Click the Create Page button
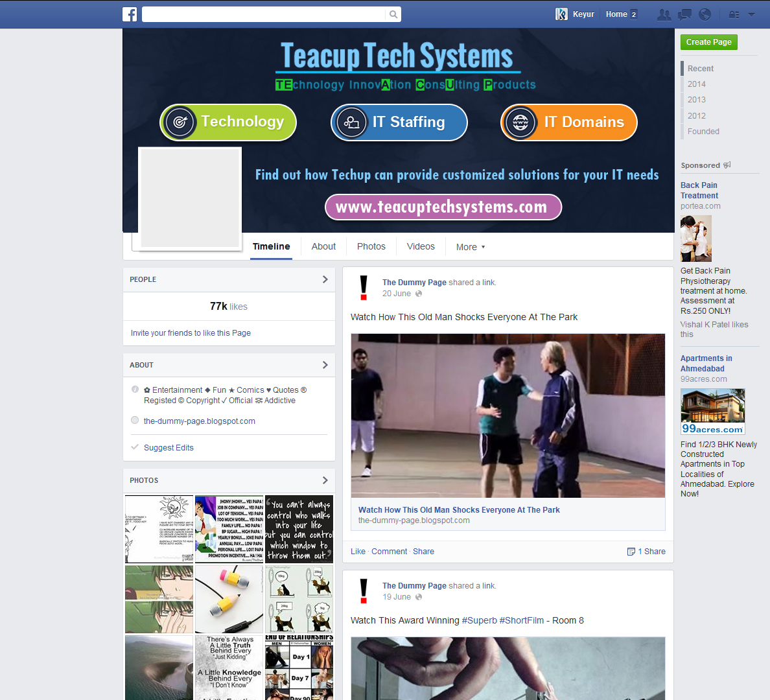This screenshot has width=770, height=700. point(708,42)
